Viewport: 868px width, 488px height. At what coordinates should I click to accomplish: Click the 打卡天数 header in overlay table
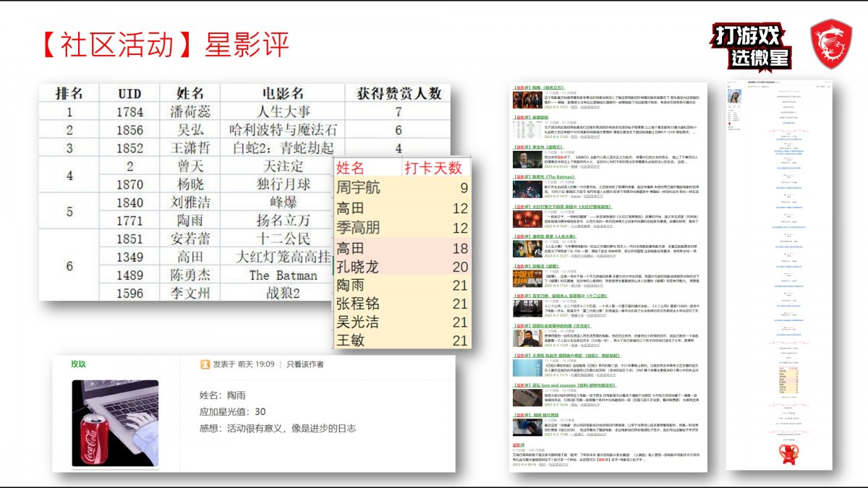click(433, 168)
